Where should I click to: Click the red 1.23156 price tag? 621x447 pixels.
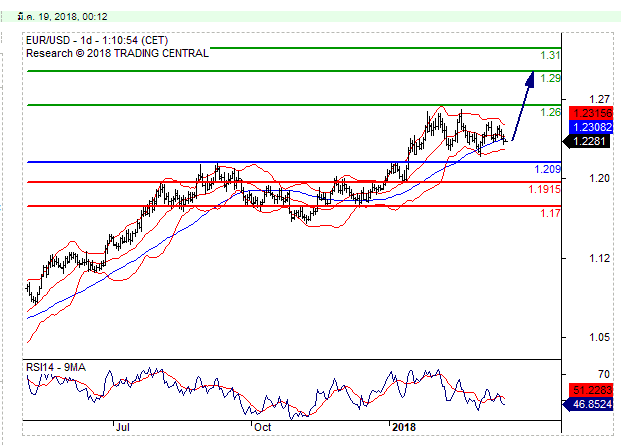click(591, 113)
